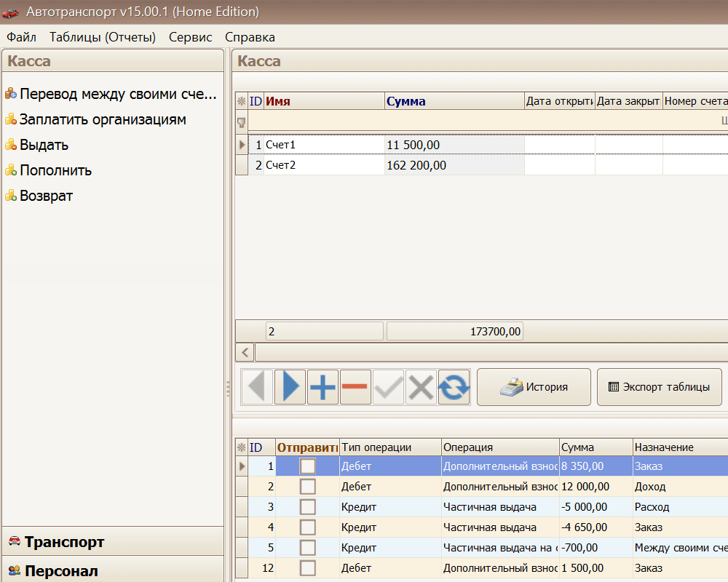Go to next record blue arrow

pos(290,386)
